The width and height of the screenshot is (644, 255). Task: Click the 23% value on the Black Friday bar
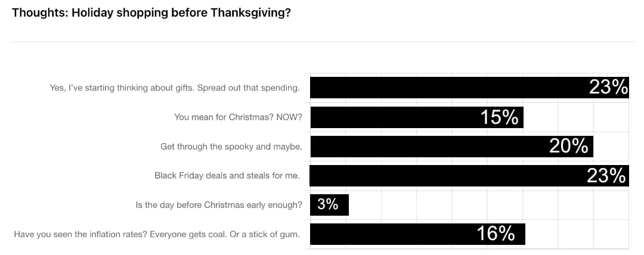click(606, 176)
